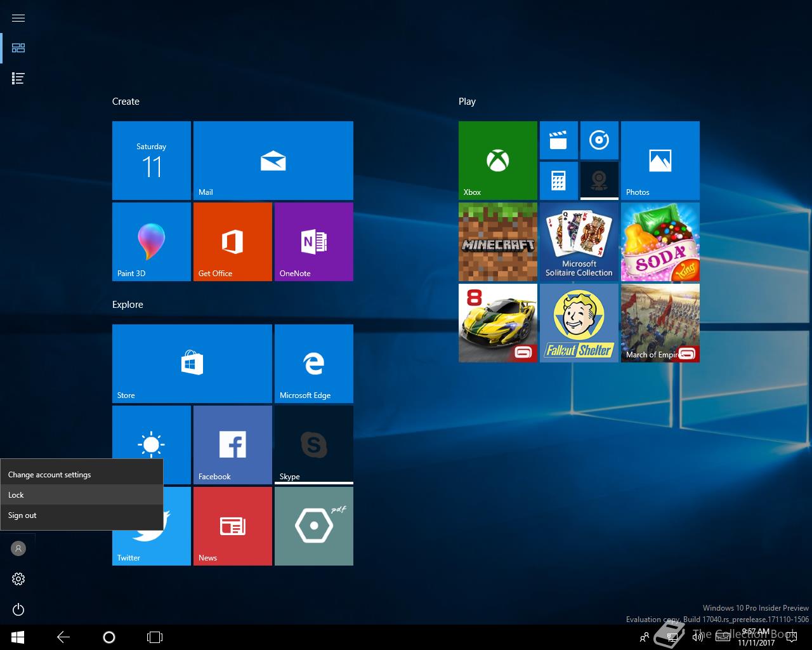Show pinned tiles view
Image resolution: width=812 pixels, height=650 pixels.
(18, 48)
